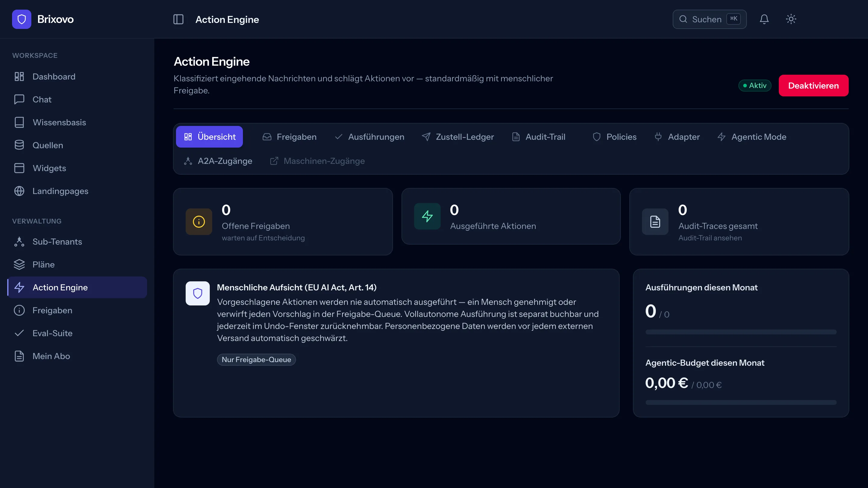868x488 pixels.
Task: Open Sub-Tenants in Verwaltung
Action: point(77,242)
